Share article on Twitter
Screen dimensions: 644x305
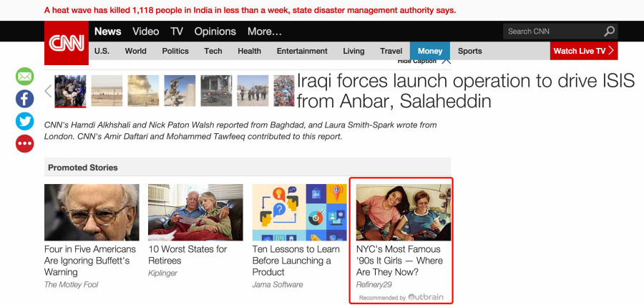point(24,121)
